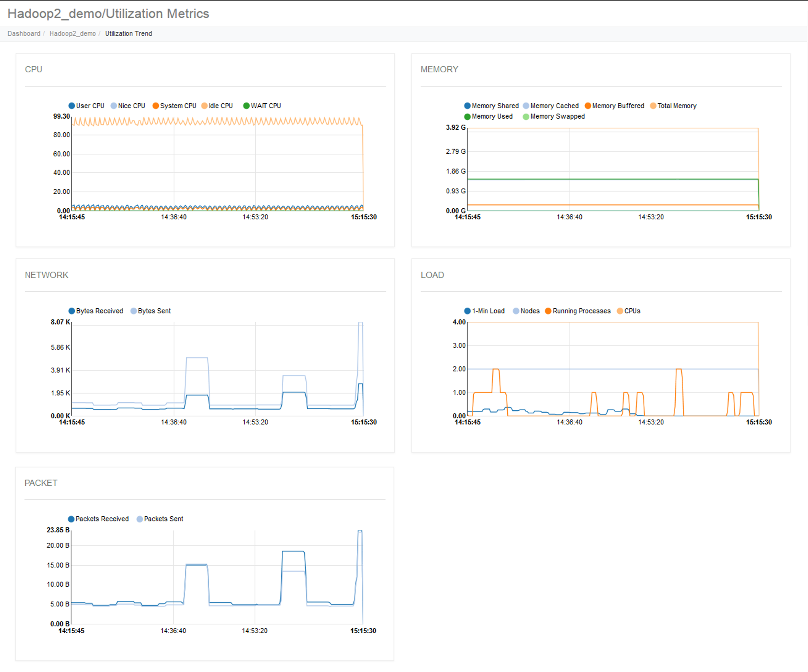This screenshot has height=672, width=808.
Task: Click the CPUs legend color swatch
Action: pyautogui.click(x=620, y=311)
